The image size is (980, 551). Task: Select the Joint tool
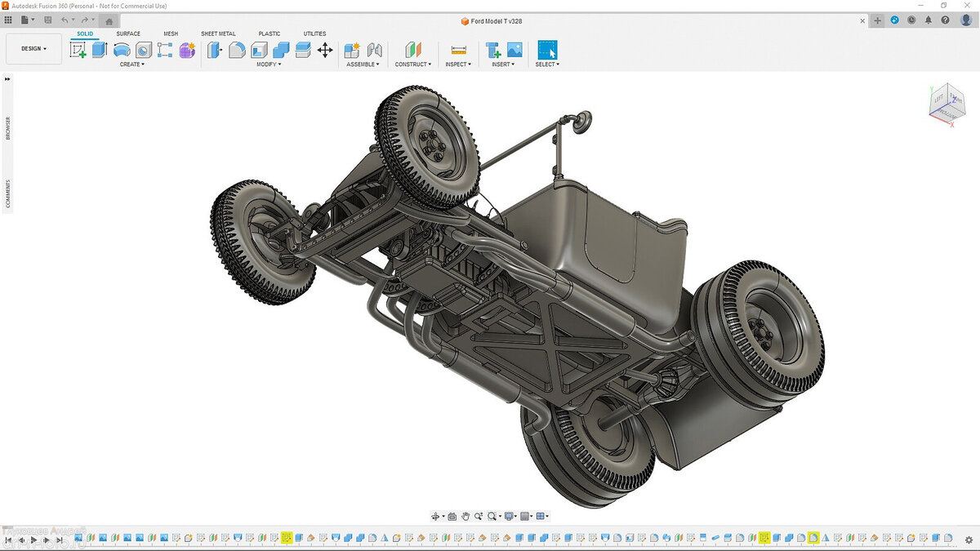[375, 50]
